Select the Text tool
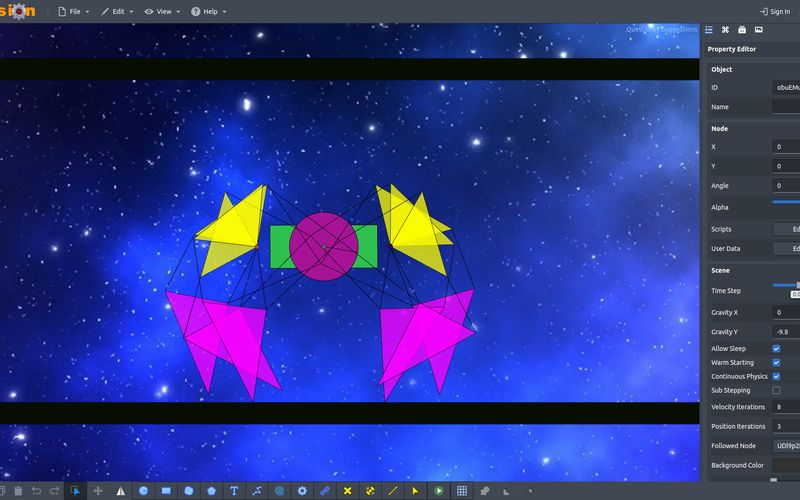The height and width of the screenshot is (500, 800). (234, 491)
